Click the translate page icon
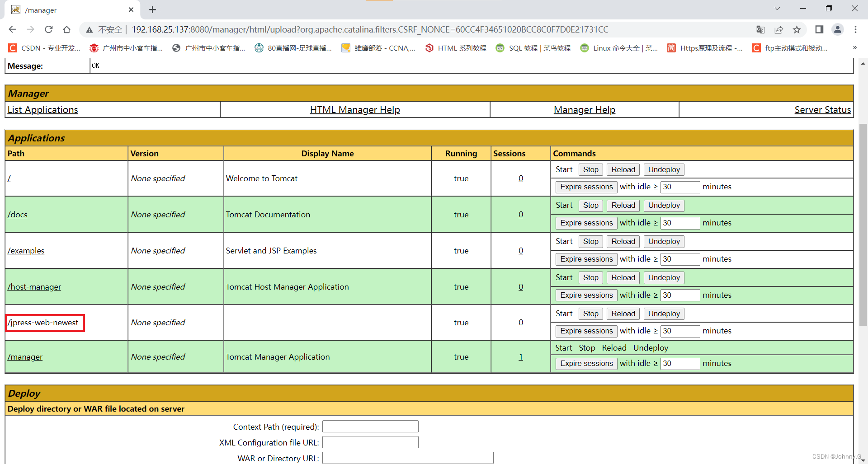 tap(760, 29)
